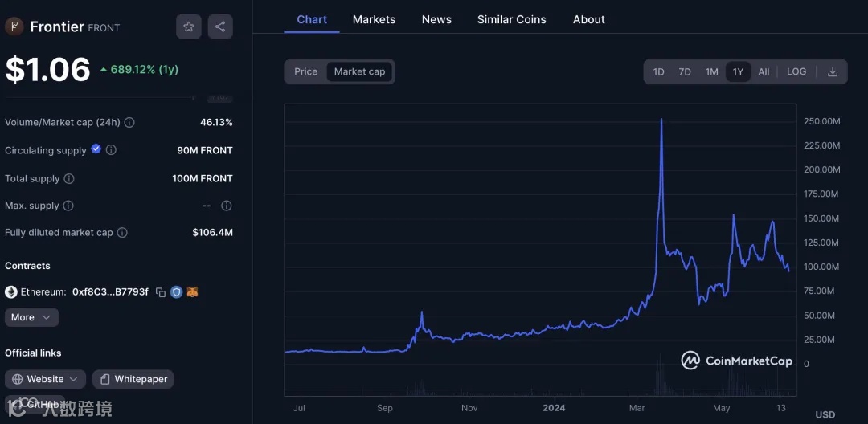Toggle LOG scale on the chart
Viewport: 868px width, 424px height.
point(796,72)
